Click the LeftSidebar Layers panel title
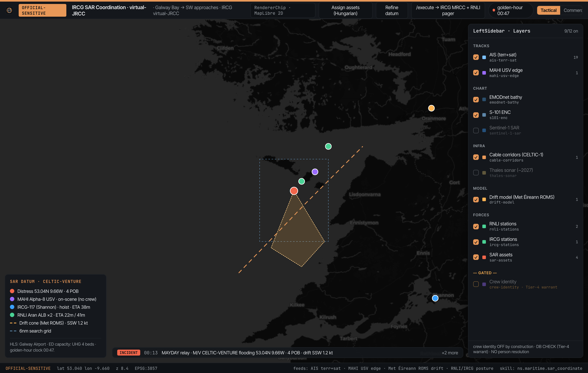588x373 pixels. (501, 31)
